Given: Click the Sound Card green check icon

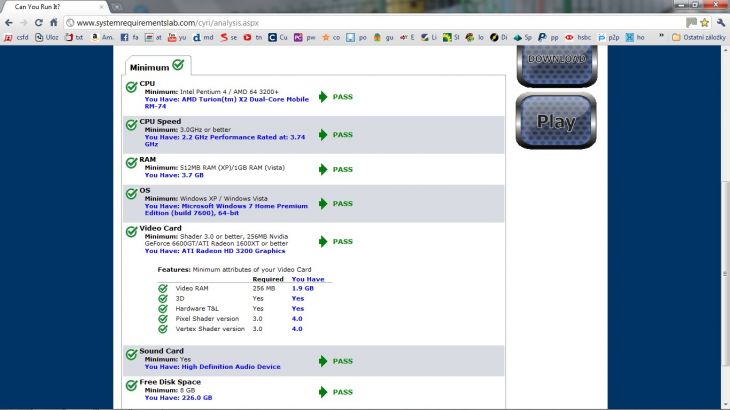Looking at the screenshot, I should tap(131, 355).
